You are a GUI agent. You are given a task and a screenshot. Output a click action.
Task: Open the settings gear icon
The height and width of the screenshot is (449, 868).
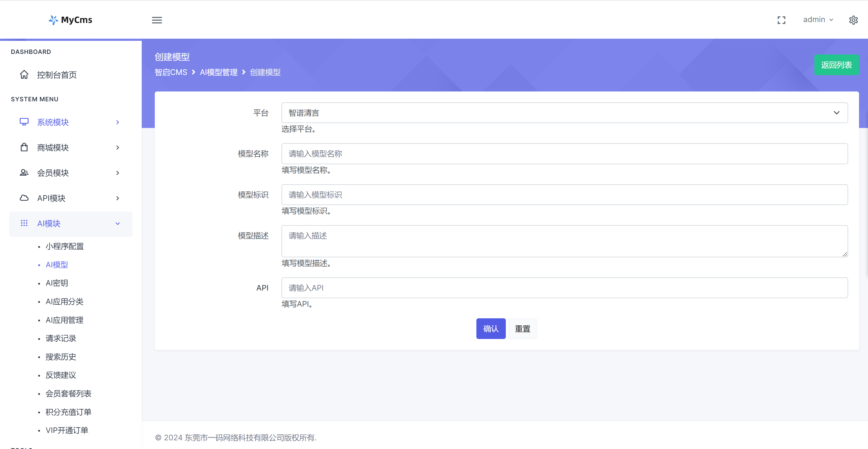(853, 20)
